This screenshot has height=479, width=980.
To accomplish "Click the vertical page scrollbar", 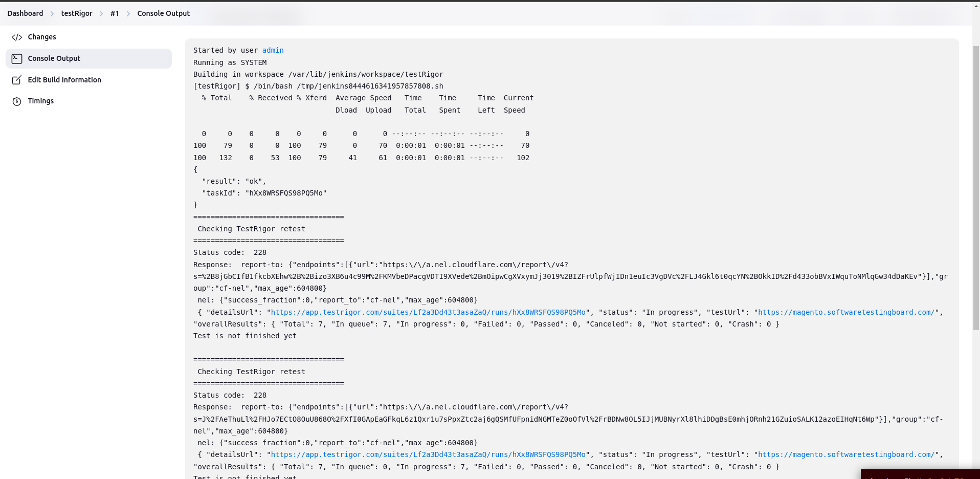I will click(x=976, y=188).
